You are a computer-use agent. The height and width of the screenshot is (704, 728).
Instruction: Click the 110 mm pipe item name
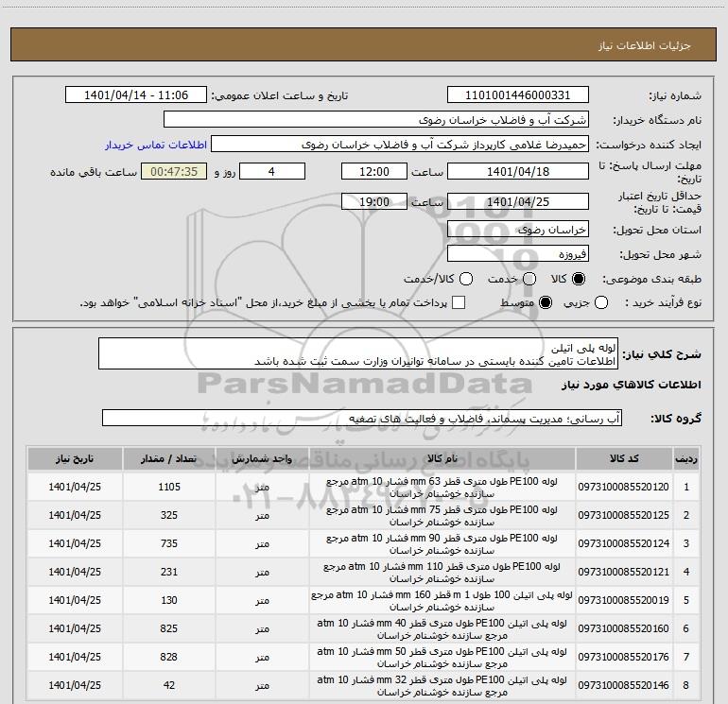point(442,573)
